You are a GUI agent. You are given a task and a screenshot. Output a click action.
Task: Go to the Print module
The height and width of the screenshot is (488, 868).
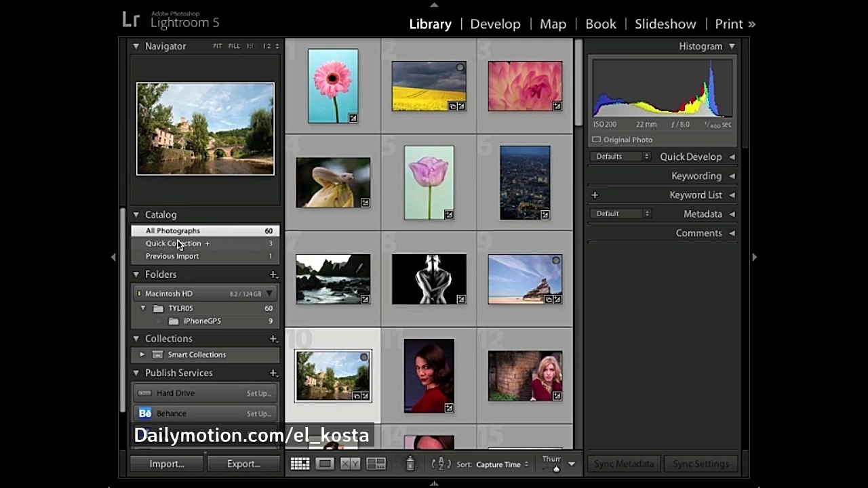[729, 24]
